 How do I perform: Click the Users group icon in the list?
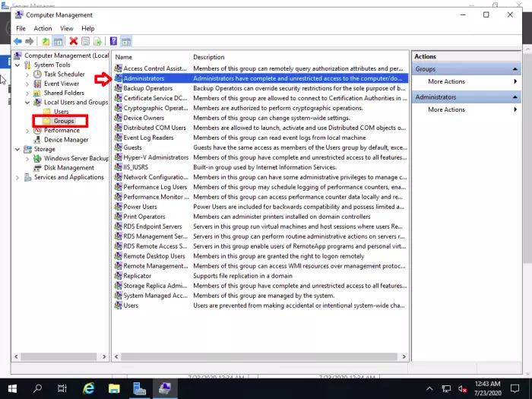coord(118,305)
